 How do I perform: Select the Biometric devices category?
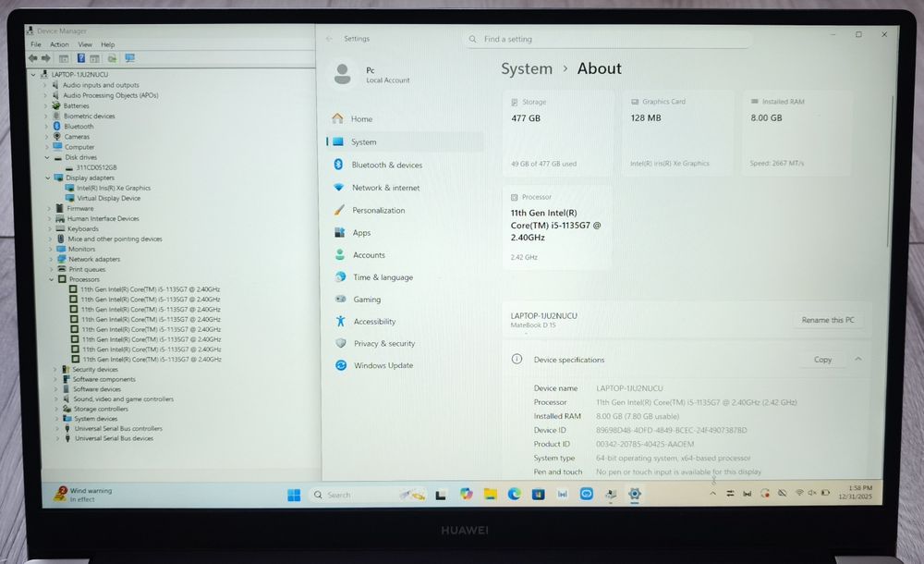point(89,116)
